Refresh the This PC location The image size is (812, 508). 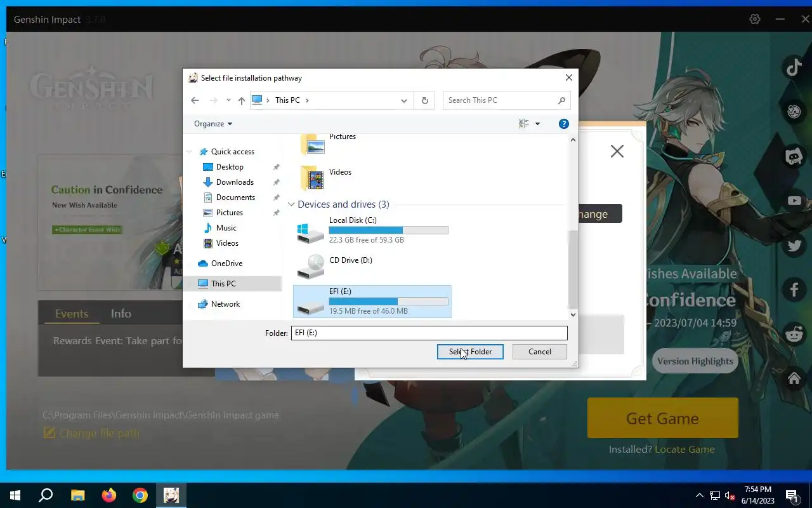coord(424,100)
